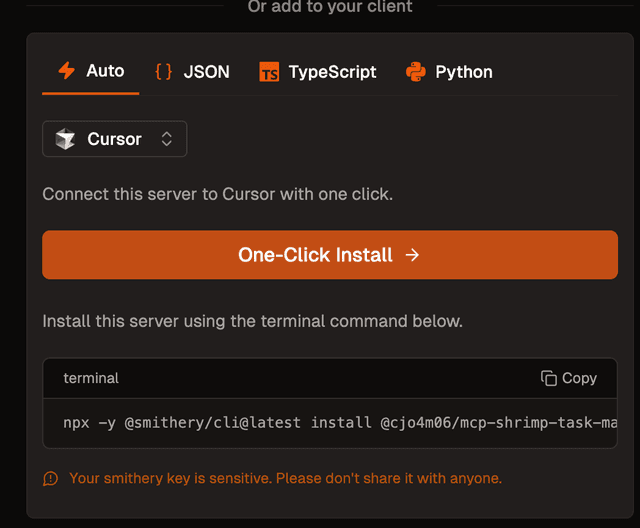
Task: Click 'Connect this server to Cursor' text
Action: (218, 194)
